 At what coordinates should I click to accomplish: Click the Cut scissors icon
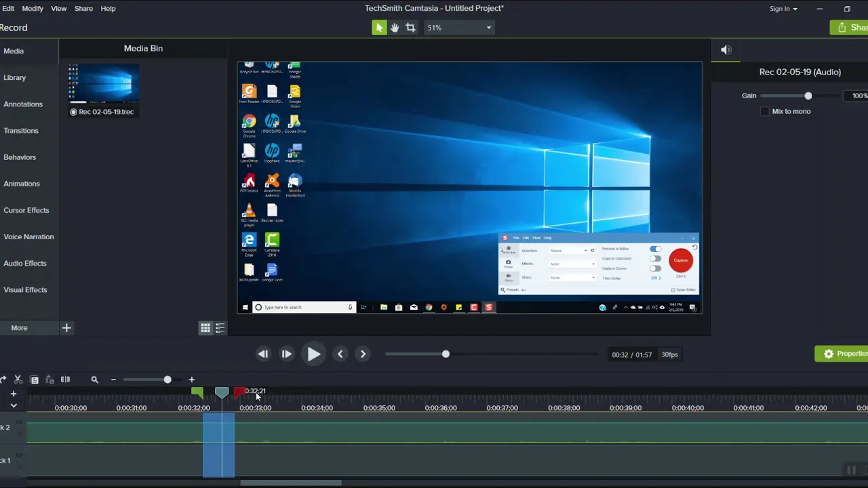(x=18, y=380)
